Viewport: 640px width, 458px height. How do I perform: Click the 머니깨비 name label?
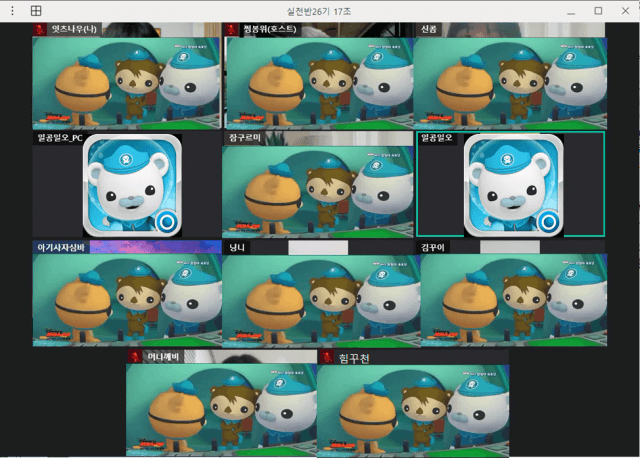click(163, 357)
